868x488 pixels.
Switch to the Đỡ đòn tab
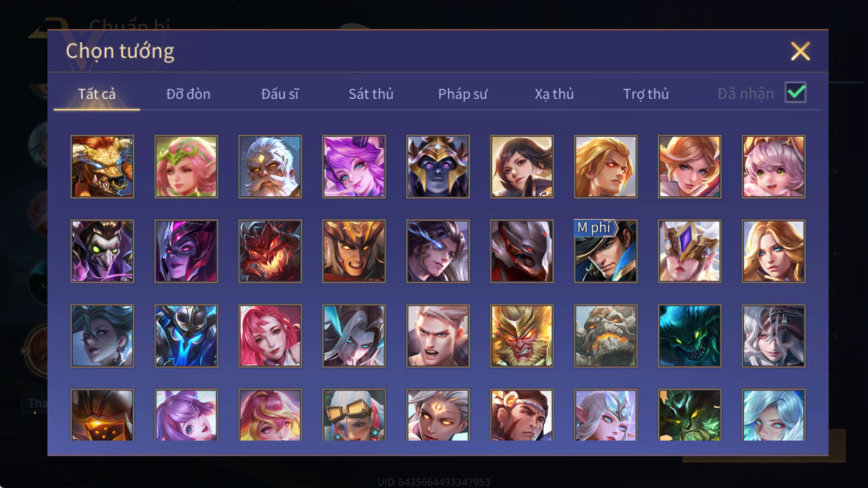pyautogui.click(x=188, y=94)
